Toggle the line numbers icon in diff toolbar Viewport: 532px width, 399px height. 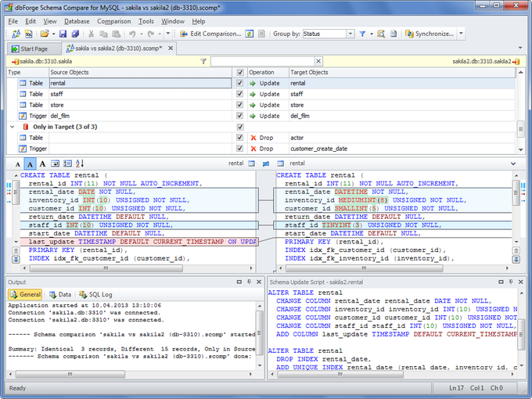[68, 164]
